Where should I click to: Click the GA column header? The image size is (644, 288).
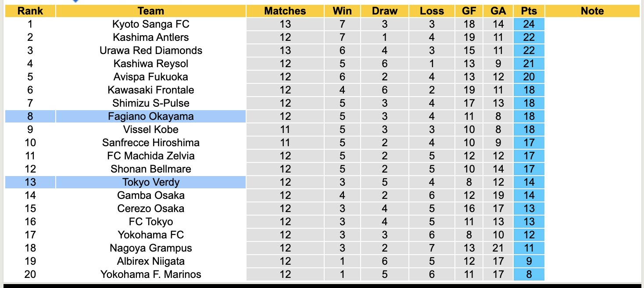click(498, 11)
